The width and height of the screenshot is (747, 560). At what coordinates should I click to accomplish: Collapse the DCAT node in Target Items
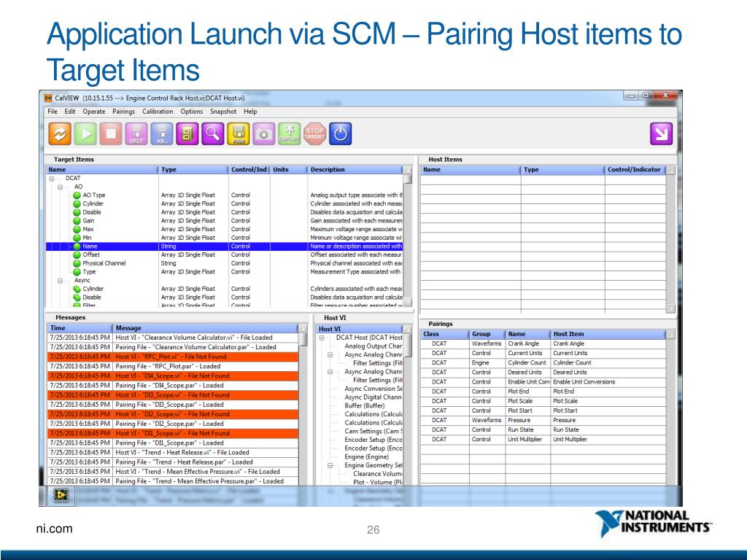pyautogui.click(x=52, y=179)
